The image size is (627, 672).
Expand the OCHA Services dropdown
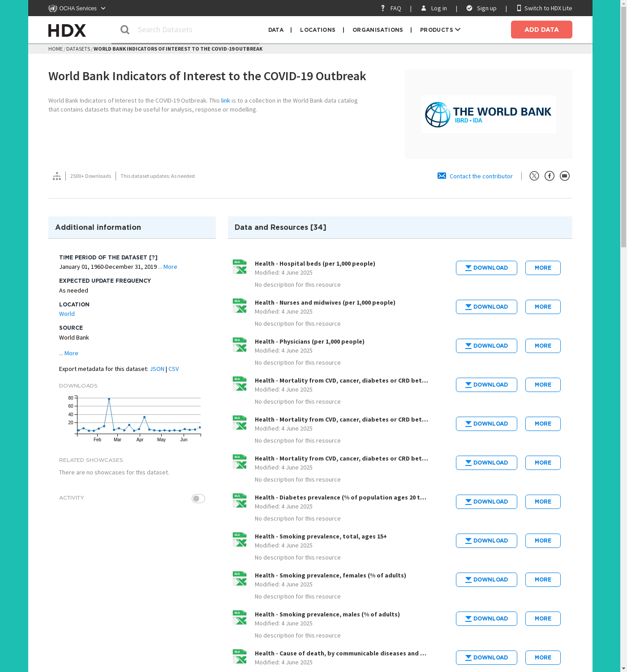point(77,8)
